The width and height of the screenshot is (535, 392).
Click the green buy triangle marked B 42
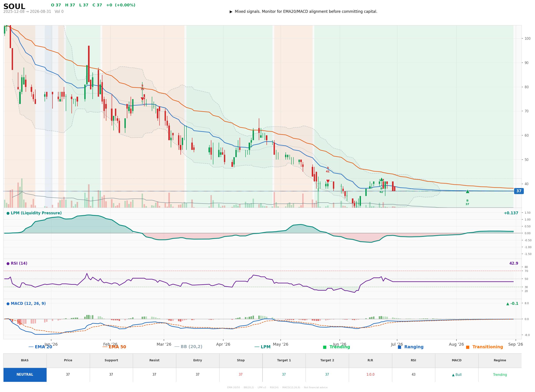click(x=381, y=179)
